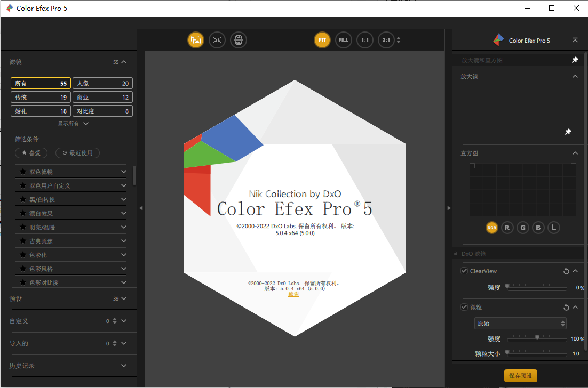588x388 pixels.
Task: Select the single image view icon
Action: click(196, 40)
